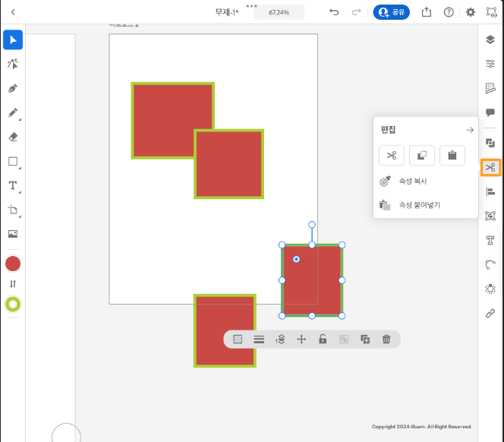The height and width of the screenshot is (442, 504).
Task: Open app settings gear
Action: click(471, 12)
